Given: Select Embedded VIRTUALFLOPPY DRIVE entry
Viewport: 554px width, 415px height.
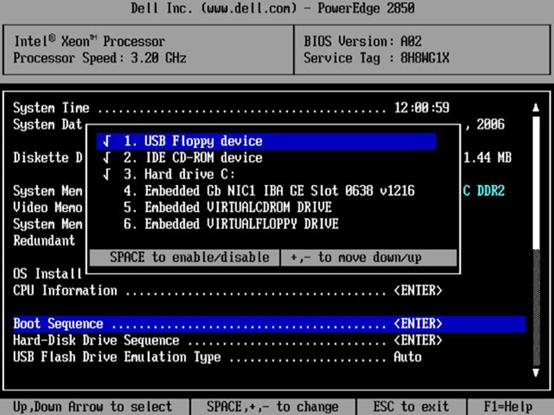Looking at the screenshot, I should coord(231,224).
